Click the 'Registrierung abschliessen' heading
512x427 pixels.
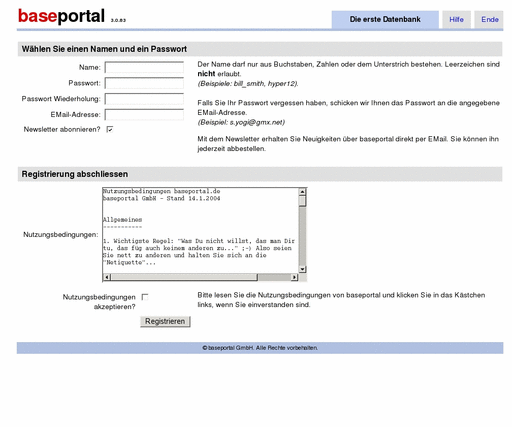(x=75, y=174)
